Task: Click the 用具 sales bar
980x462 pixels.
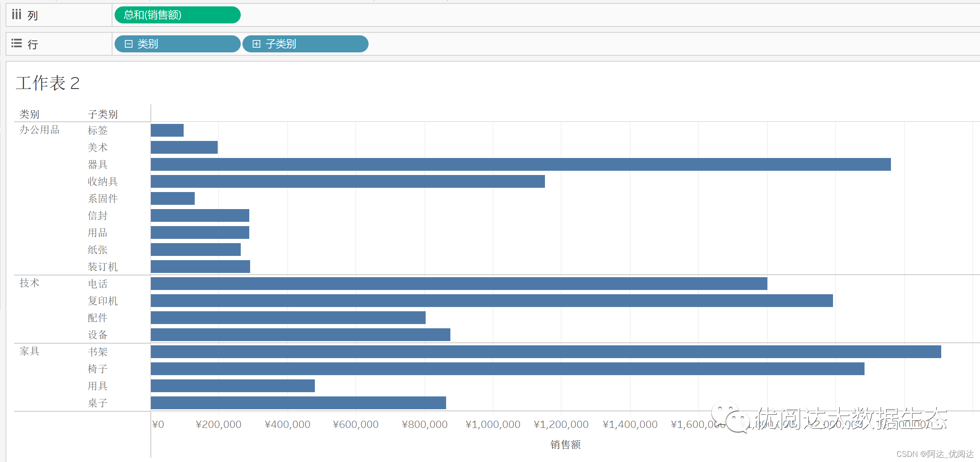Action: click(233, 386)
